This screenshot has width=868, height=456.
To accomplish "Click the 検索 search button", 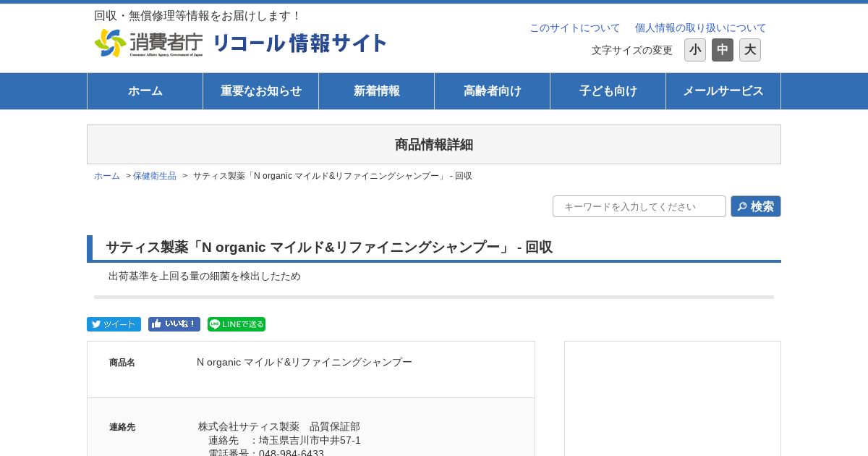I will tap(756, 206).
